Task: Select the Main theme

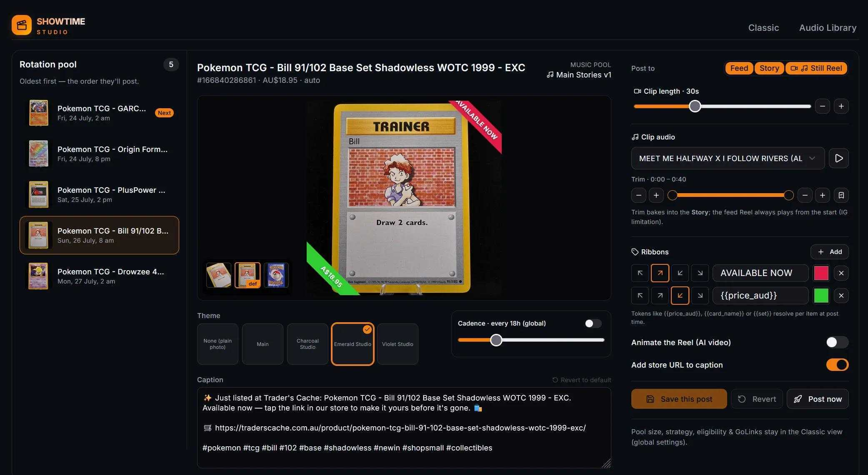Action: click(263, 344)
